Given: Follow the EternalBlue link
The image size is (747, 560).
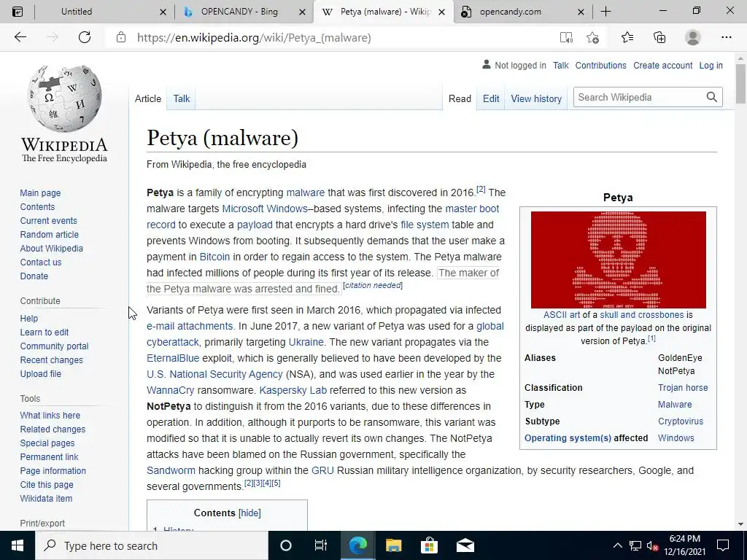Looking at the screenshot, I should [173, 358].
